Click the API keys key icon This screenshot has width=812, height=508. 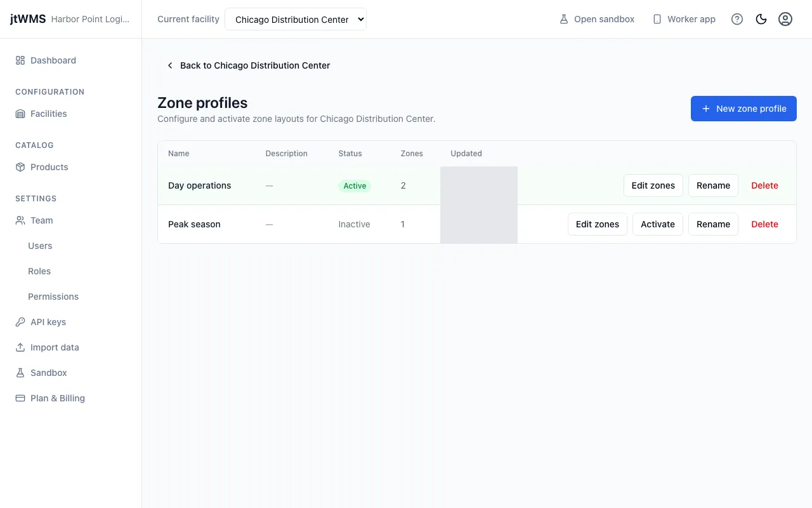pos(20,322)
